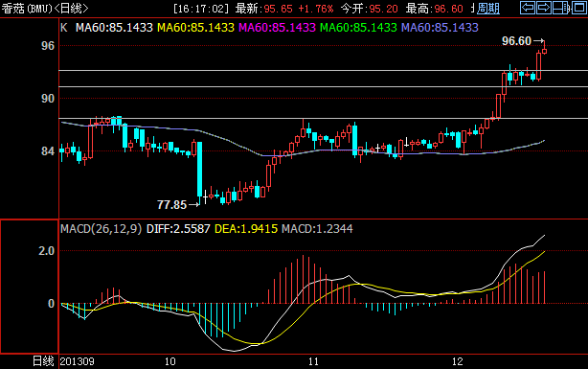Select the white MA60:85.1433 label
The image size is (588, 369).
pyautogui.click(x=114, y=28)
